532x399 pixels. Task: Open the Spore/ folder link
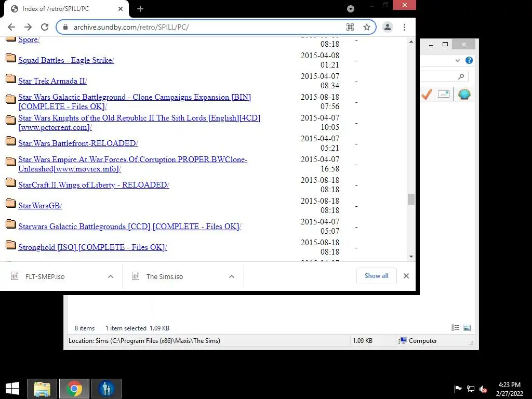click(29, 39)
